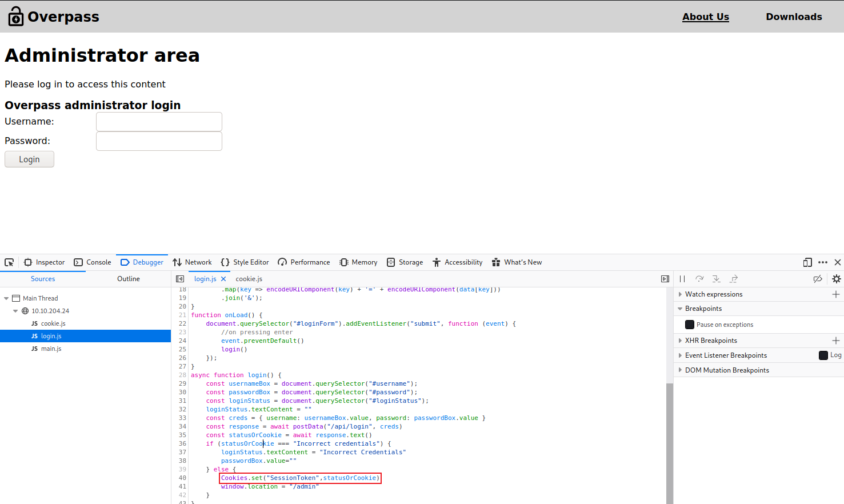Open the About Us link

click(706, 17)
